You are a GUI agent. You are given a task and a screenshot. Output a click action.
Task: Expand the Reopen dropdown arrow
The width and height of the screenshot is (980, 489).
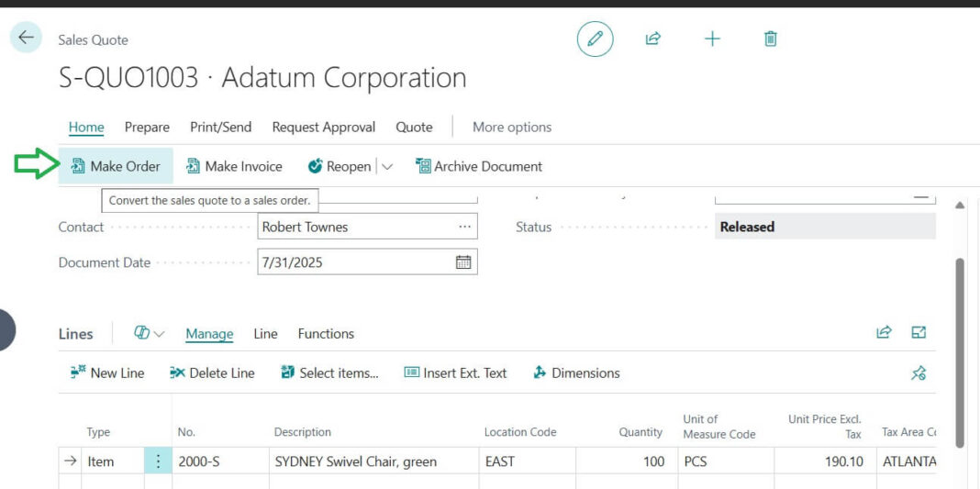point(387,167)
